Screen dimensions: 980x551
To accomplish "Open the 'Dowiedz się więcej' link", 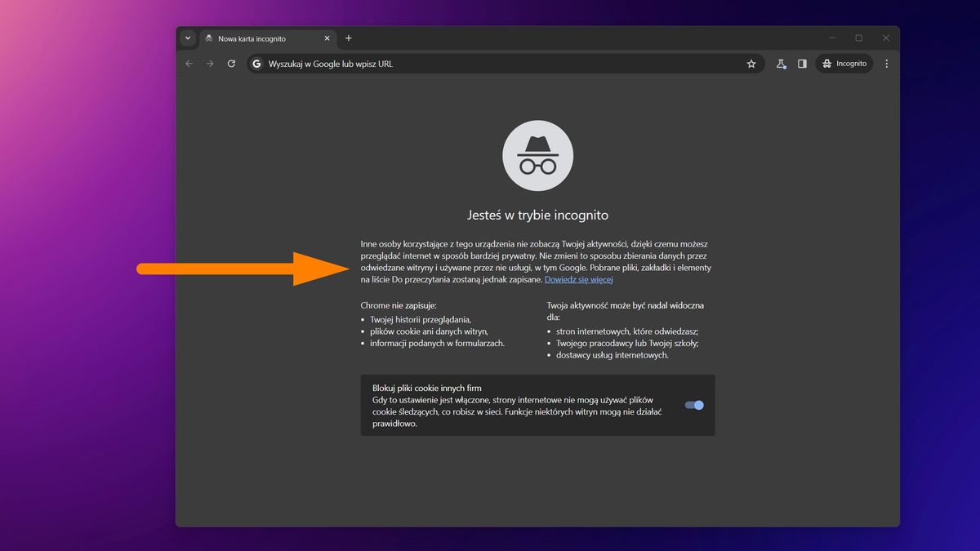I will click(x=579, y=278).
